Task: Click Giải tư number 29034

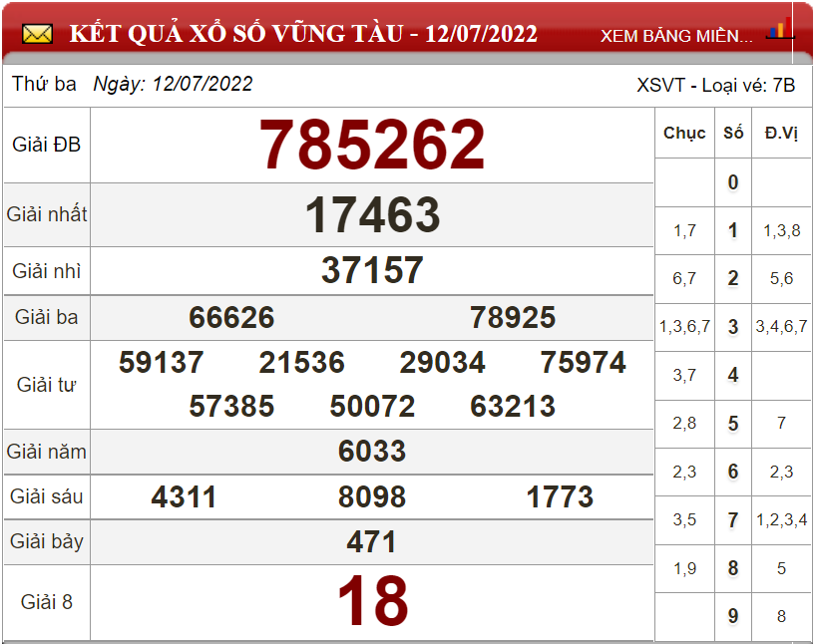Action: click(x=442, y=362)
